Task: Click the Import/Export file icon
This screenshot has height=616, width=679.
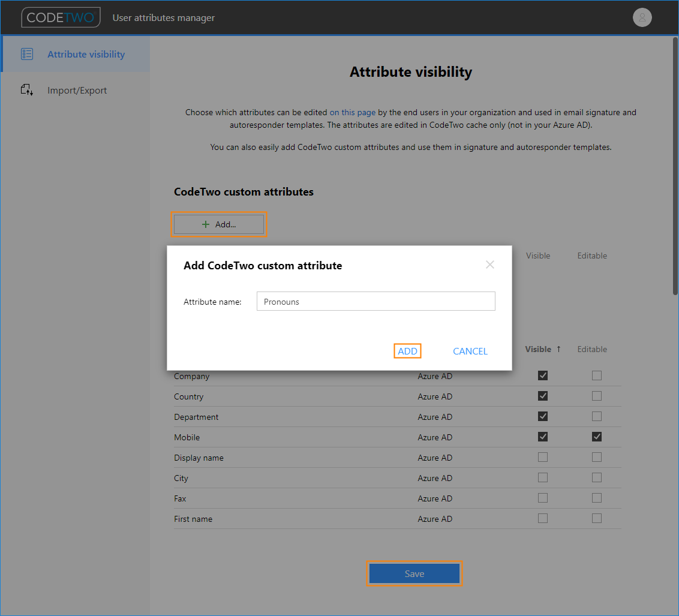Action: (x=27, y=90)
